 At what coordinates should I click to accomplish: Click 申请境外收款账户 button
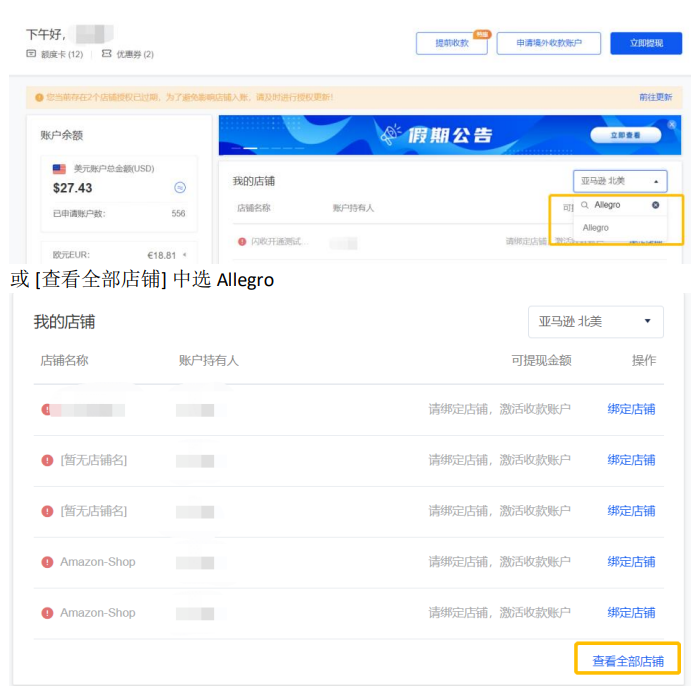click(549, 43)
